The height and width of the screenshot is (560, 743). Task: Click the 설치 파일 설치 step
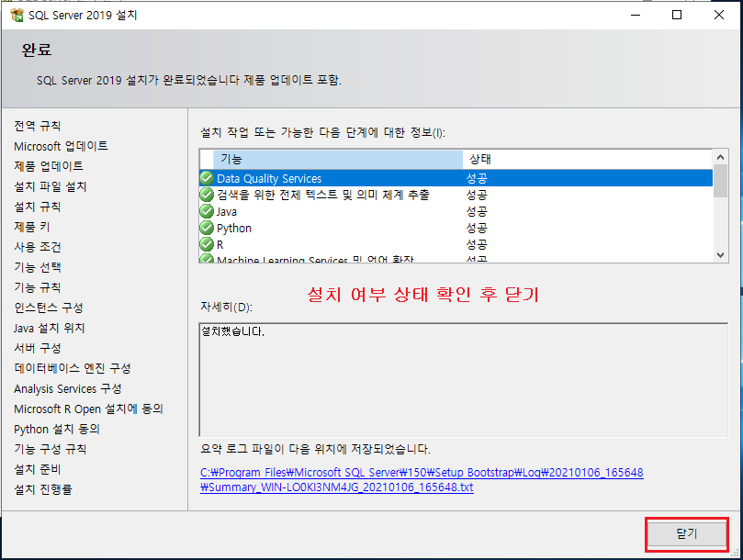point(51,186)
